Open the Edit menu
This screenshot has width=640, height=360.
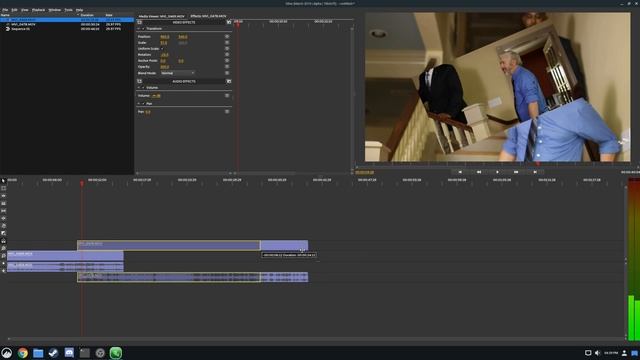point(14,10)
